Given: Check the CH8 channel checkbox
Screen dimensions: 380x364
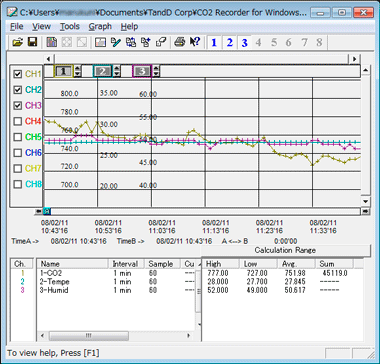Looking at the screenshot, I should coord(18,184).
